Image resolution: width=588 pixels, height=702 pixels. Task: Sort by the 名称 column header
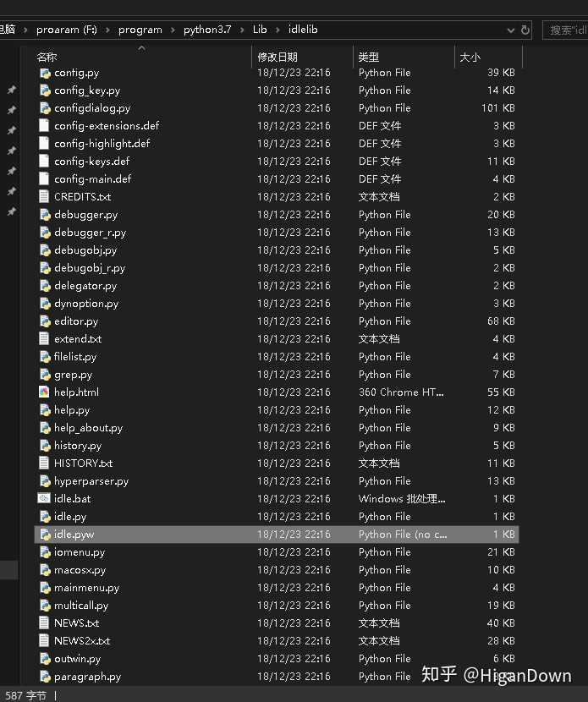(x=47, y=58)
